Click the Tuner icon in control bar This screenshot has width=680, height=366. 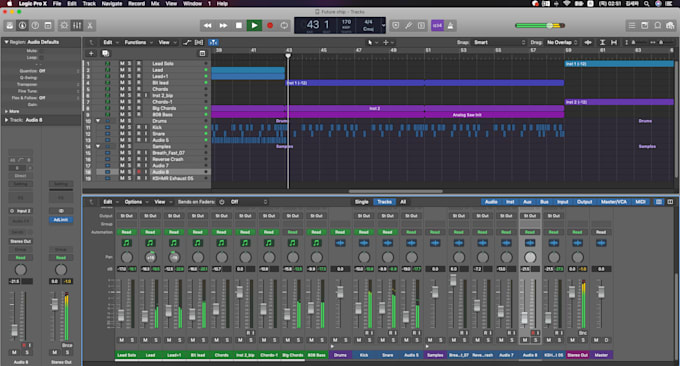click(x=409, y=26)
